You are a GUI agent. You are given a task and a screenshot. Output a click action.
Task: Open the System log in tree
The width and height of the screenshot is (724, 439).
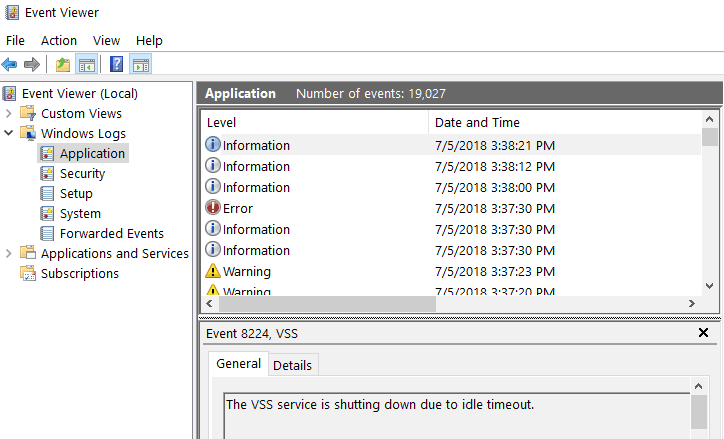point(80,214)
